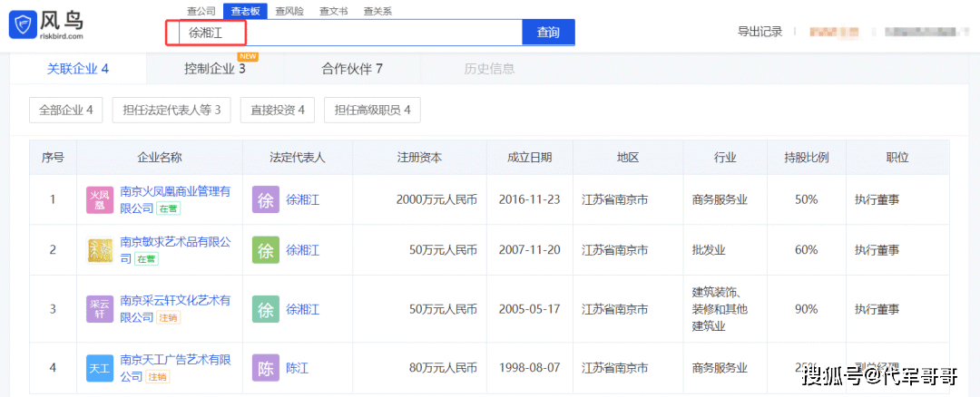The width and height of the screenshot is (980, 397).
Task: Click the 导出记录 export link
Action: [759, 32]
